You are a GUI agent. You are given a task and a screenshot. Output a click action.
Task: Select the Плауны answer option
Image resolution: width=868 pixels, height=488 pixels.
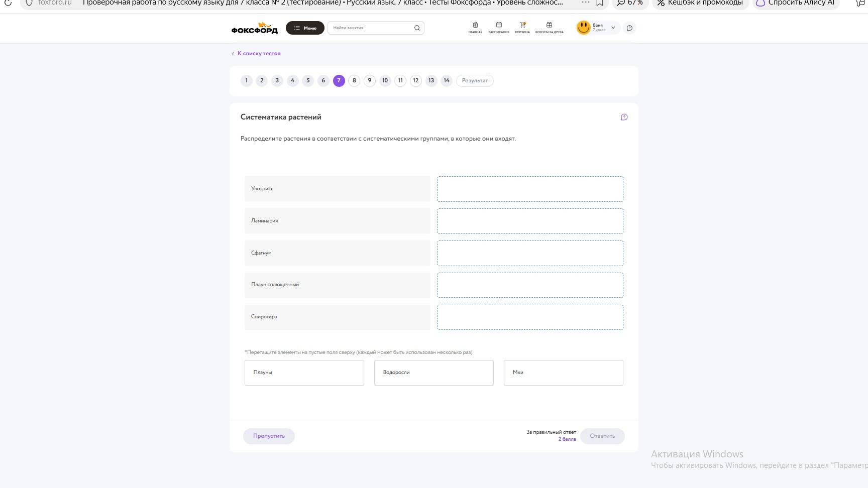pos(304,373)
